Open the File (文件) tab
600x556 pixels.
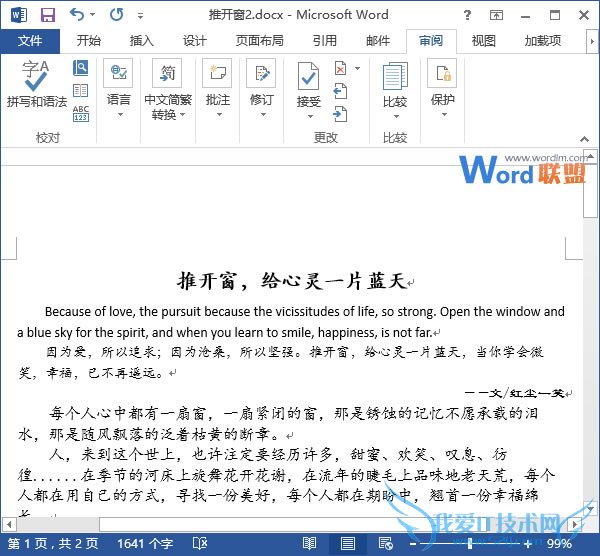pyautogui.click(x=30, y=41)
